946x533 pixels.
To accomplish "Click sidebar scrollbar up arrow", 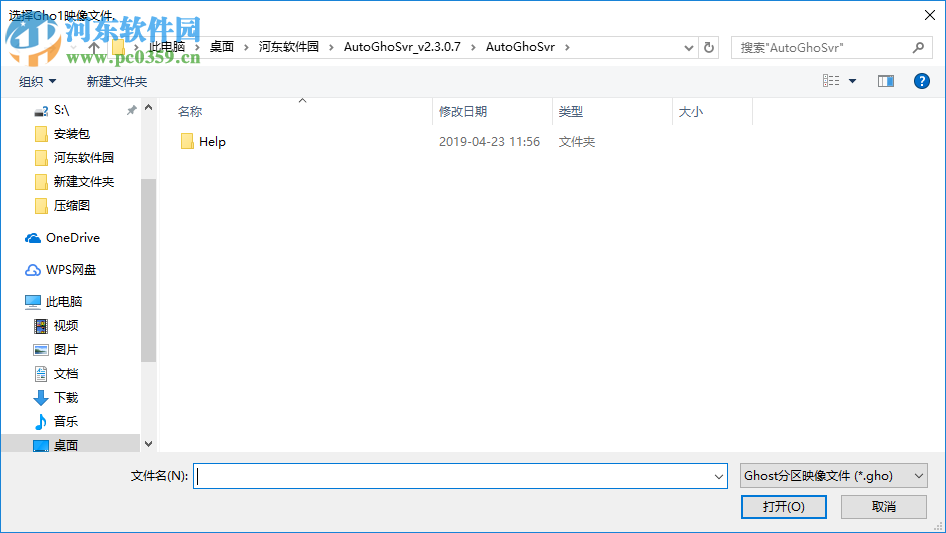I will click(x=148, y=107).
